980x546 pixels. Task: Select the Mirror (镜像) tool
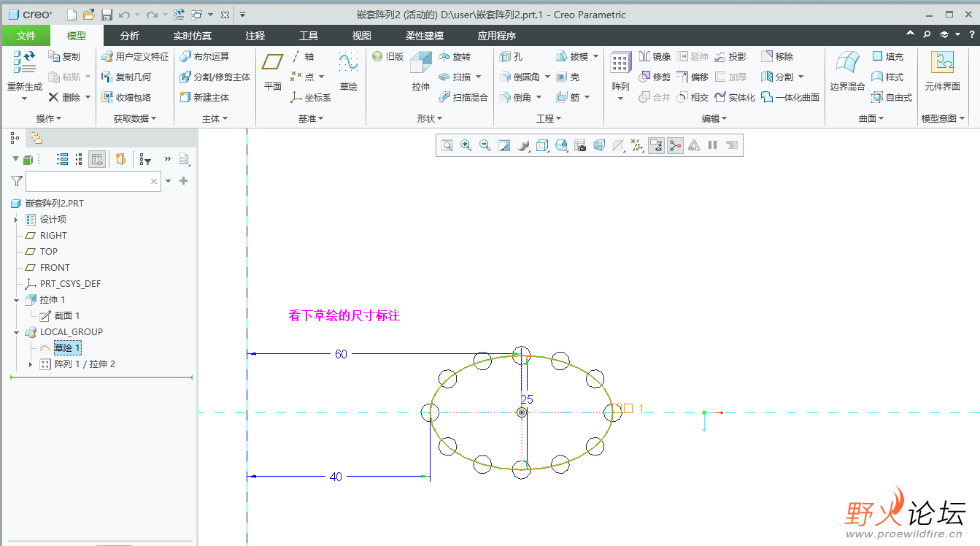point(655,56)
